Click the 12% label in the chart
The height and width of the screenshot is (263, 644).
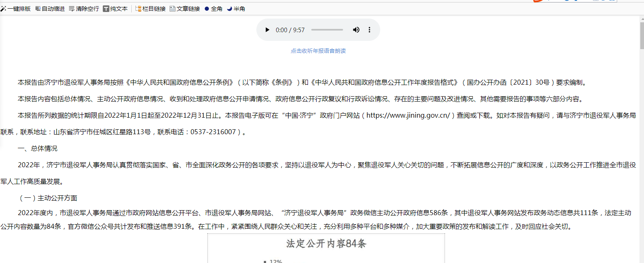tap(275, 261)
